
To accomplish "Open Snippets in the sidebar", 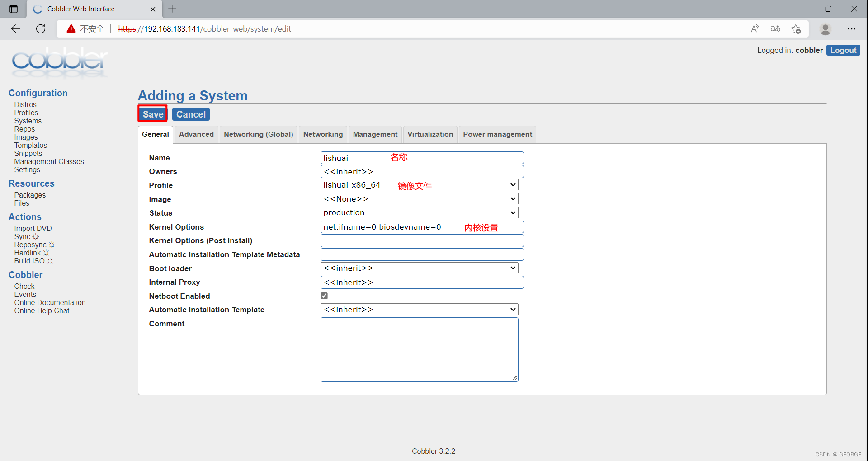I will click(x=28, y=154).
